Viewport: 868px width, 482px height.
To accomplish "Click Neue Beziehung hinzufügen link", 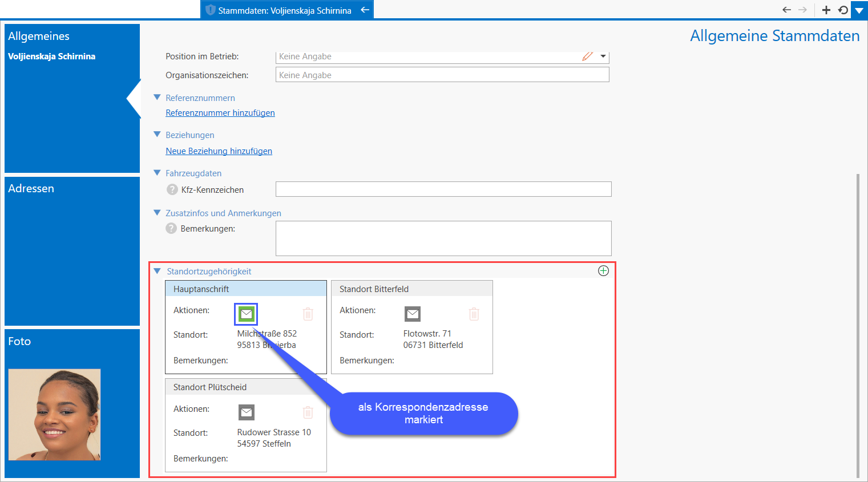I will pos(219,151).
